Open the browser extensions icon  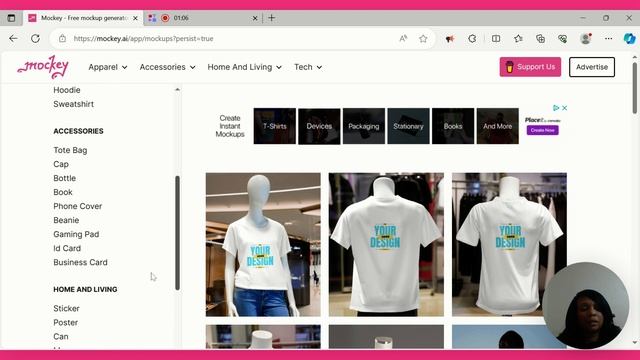point(472,38)
